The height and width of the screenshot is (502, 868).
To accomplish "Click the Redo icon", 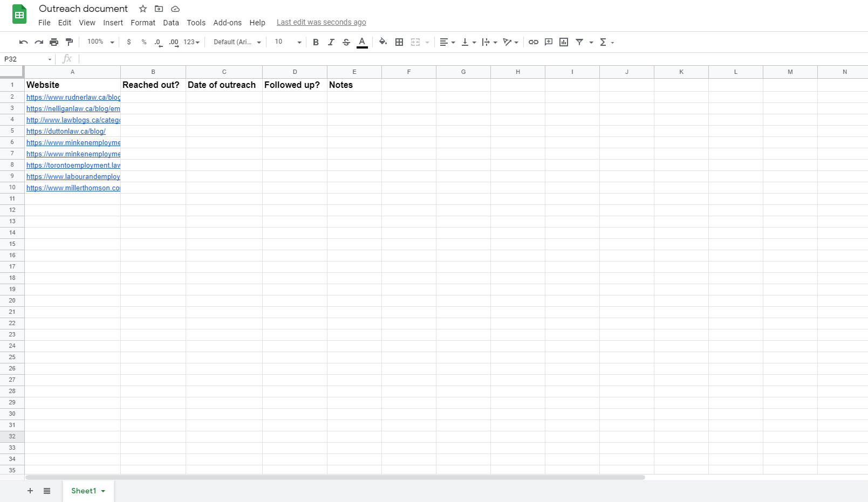I will pyautogui.click(x=38, y=42).
